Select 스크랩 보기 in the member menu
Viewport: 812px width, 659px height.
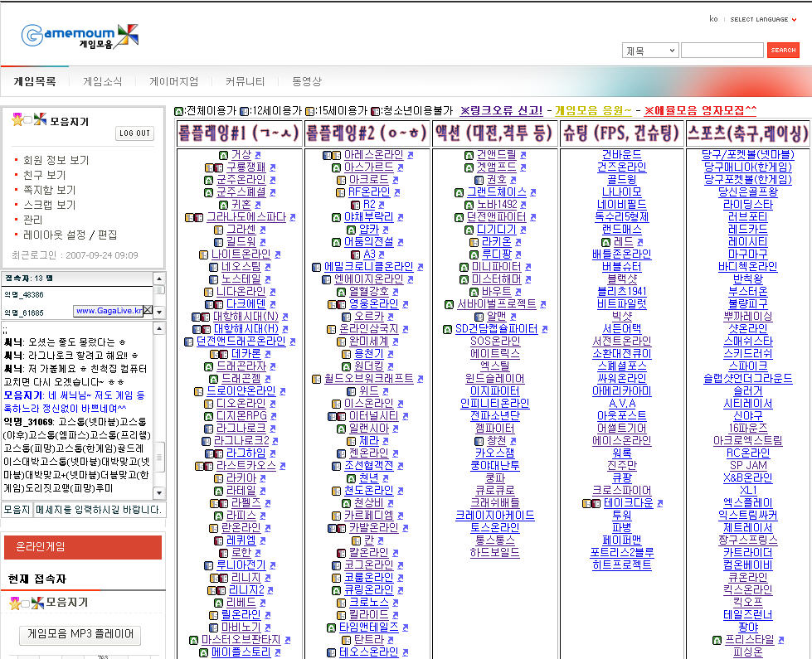pos(49,206)
